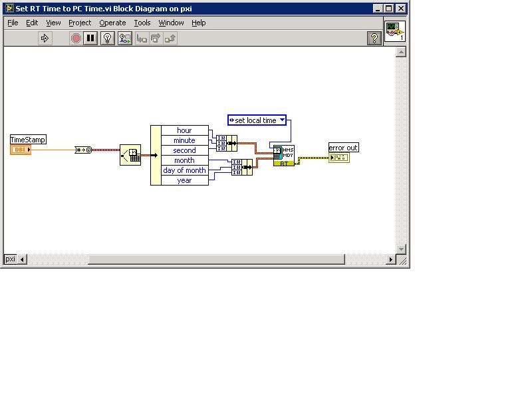
Task: Open the View menu
Action: click(53, 23)
